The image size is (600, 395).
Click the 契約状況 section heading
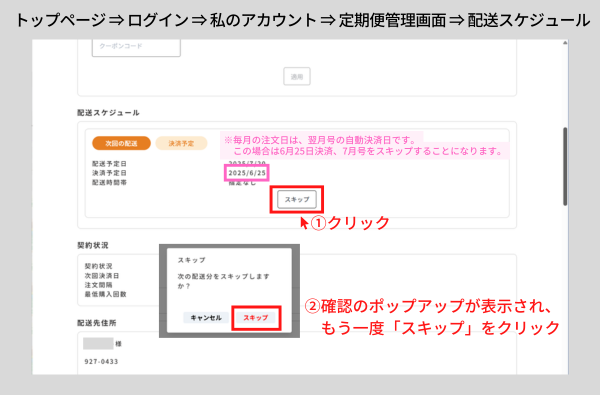[x=93, y=245]
